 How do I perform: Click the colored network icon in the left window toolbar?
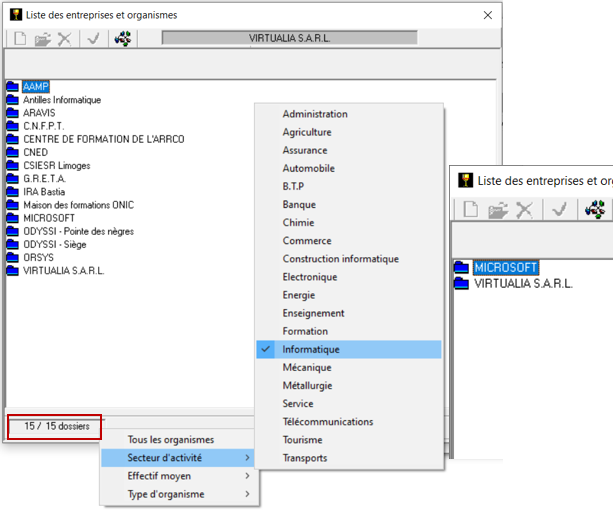click(124, 39)
